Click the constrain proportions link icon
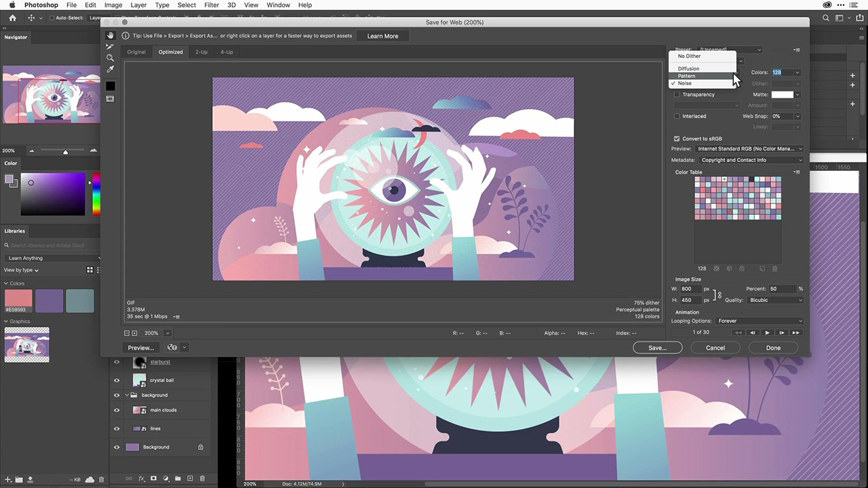 click(719, 295)
